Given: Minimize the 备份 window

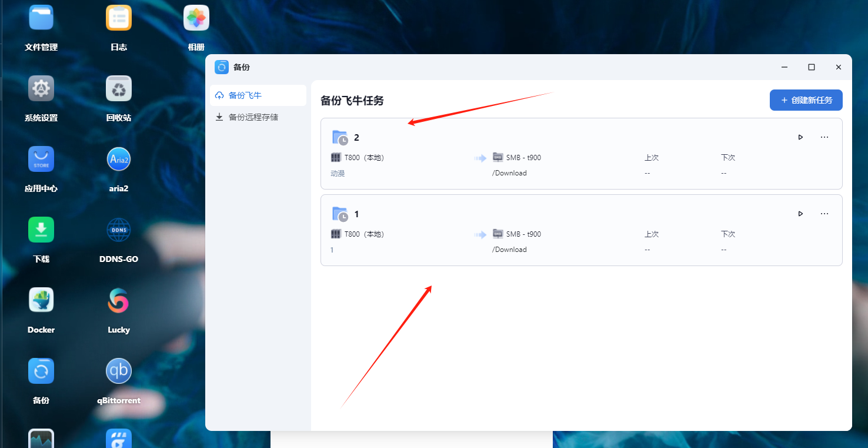Looking at the screenshot, I should click(x=784, y=67).
